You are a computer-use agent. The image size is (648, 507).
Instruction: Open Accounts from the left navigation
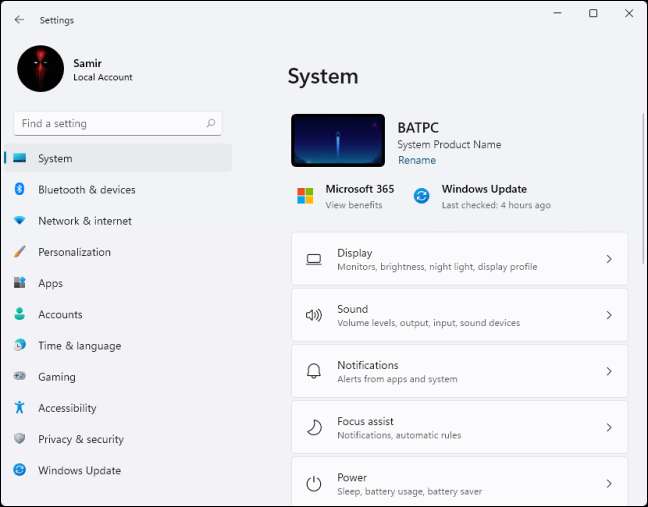(60, 315)
